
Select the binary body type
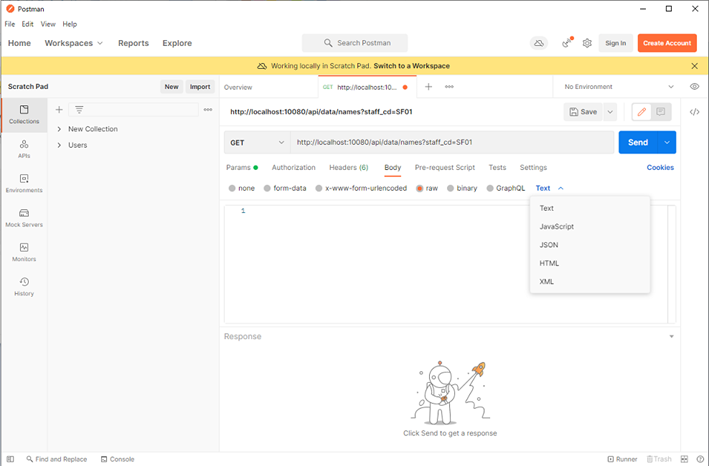tap(461, 188)
